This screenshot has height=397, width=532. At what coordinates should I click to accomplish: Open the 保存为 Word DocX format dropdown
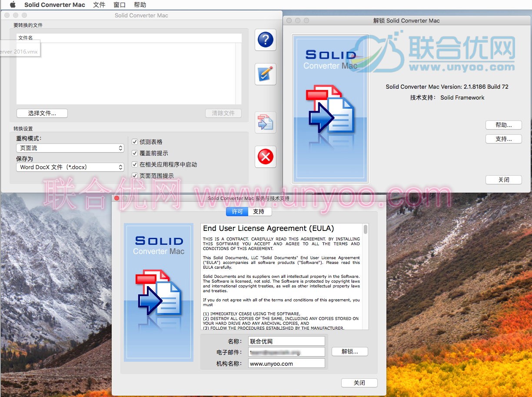[70, 167]
